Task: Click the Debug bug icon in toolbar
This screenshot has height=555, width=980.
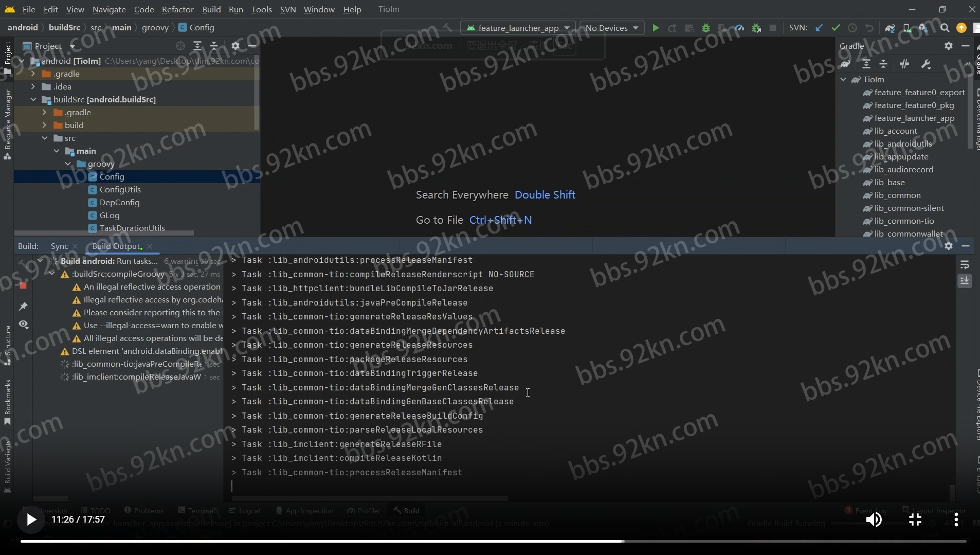Action: pyautogui.click(x=706, y=28)
